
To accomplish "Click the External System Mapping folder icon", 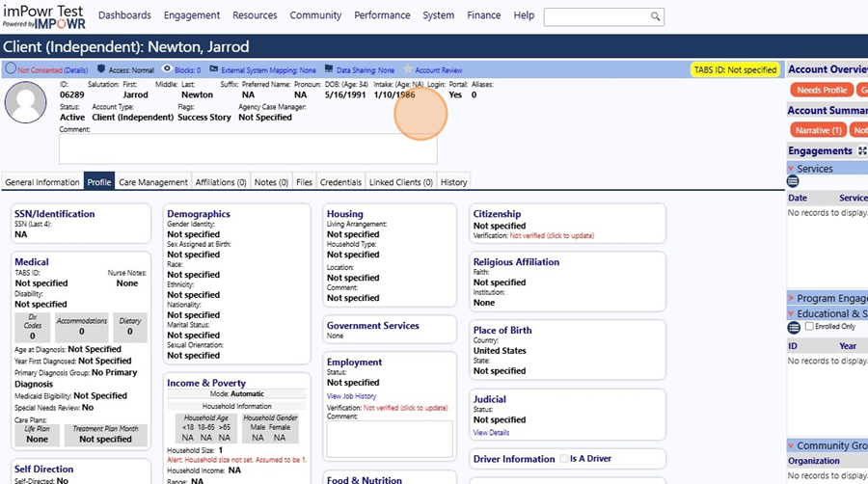I will (214, 69).
